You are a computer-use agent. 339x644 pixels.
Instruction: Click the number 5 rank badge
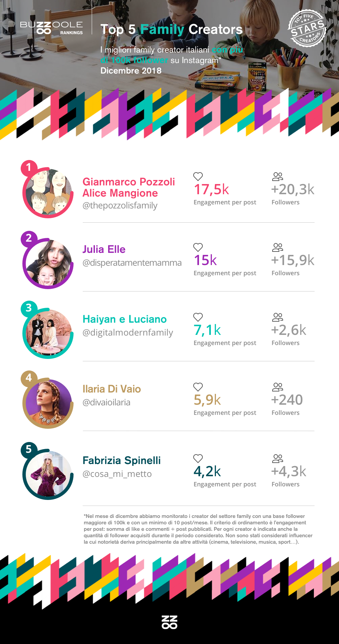pyautogui.click(x=29, y=449)
